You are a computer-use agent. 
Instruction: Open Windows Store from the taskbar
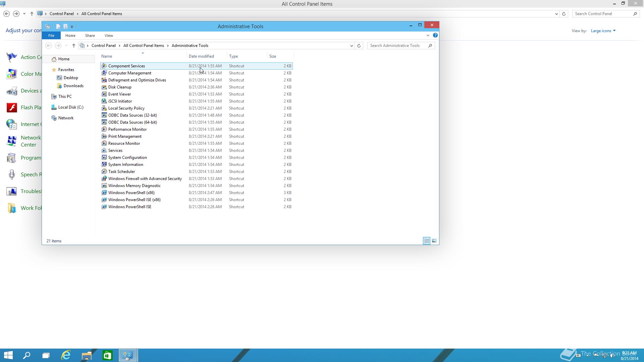107,355
